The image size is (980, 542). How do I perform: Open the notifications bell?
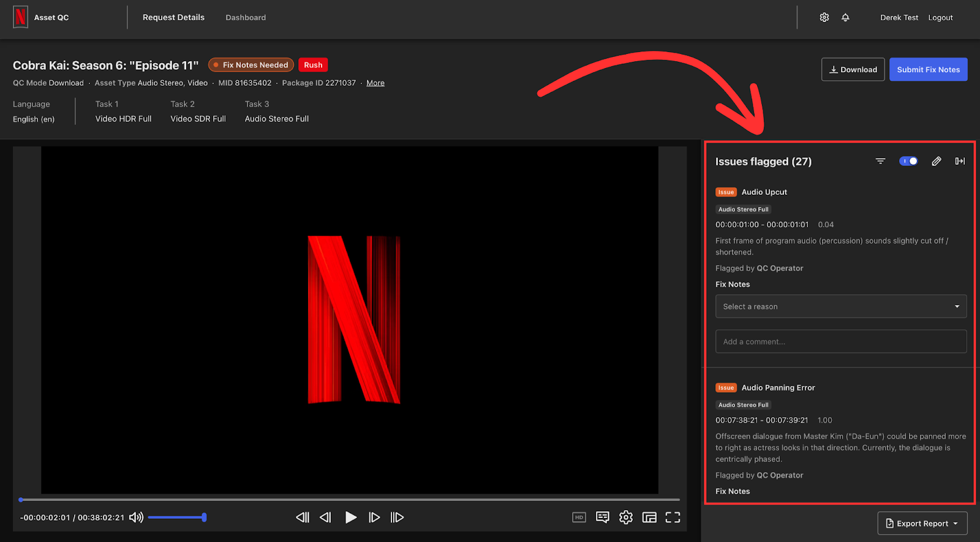pos(845,17)
